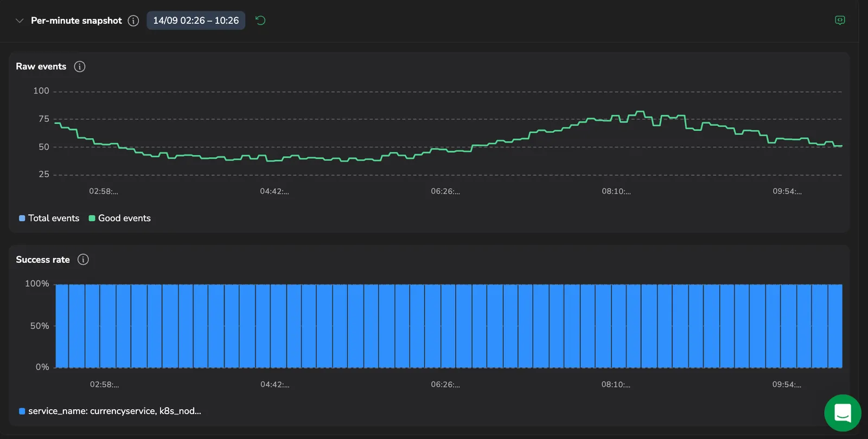This screenshot has width=868, height=439.
Task: Click the 06:26 x-axis label in Raw events
Action: coord(445,191)
